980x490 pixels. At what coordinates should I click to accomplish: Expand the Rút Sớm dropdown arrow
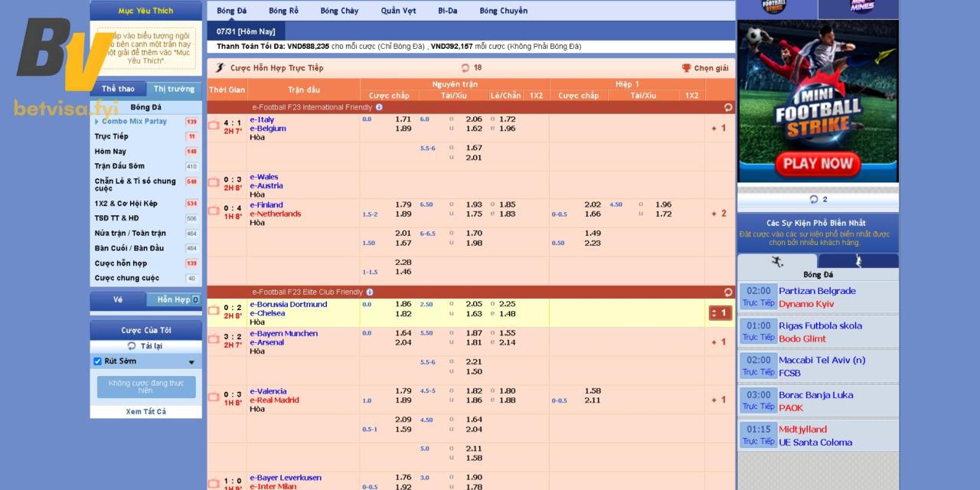point(191,362)
